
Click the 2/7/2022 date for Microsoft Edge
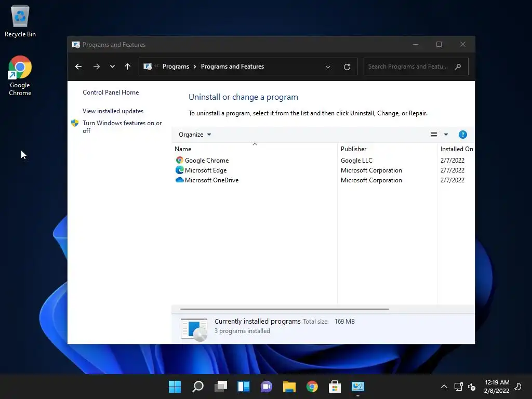pyautogui.click(x=453, y=170)
